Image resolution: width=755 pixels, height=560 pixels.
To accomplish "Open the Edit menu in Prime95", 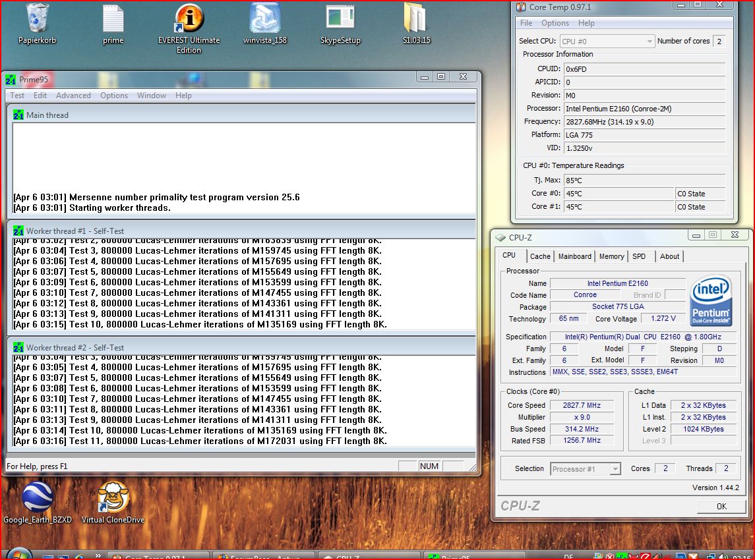I will click(40, 96).
